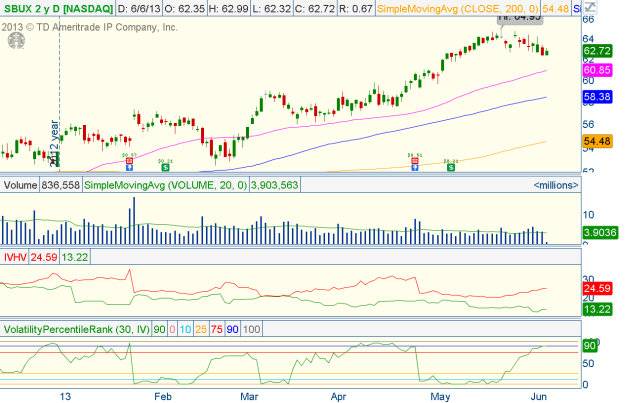Click the SBUX 2 y D [NASDAQ] symbol label
The image size is (625, 403).
point(56,9)
